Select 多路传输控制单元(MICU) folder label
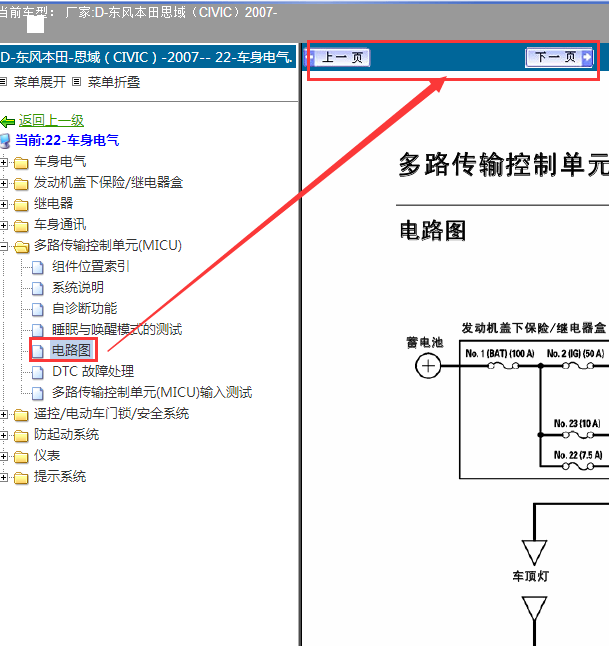Viewport: 609px width, 646px height. 108,246
